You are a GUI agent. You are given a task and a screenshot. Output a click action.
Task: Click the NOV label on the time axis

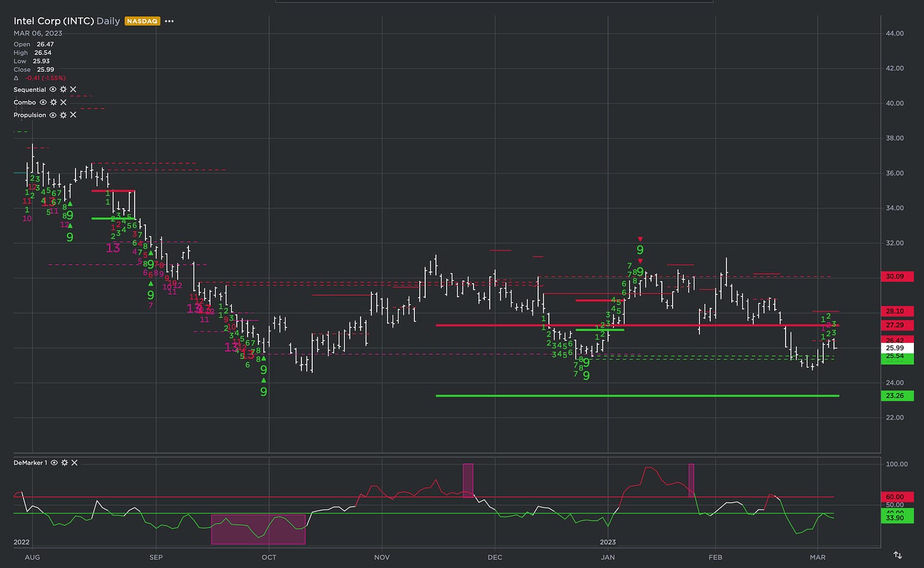click(x=382, y=557)
